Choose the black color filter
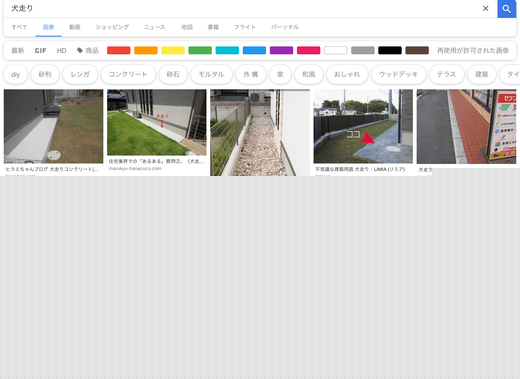This screenshot has width=520, height=379. (x=390, y=50)
